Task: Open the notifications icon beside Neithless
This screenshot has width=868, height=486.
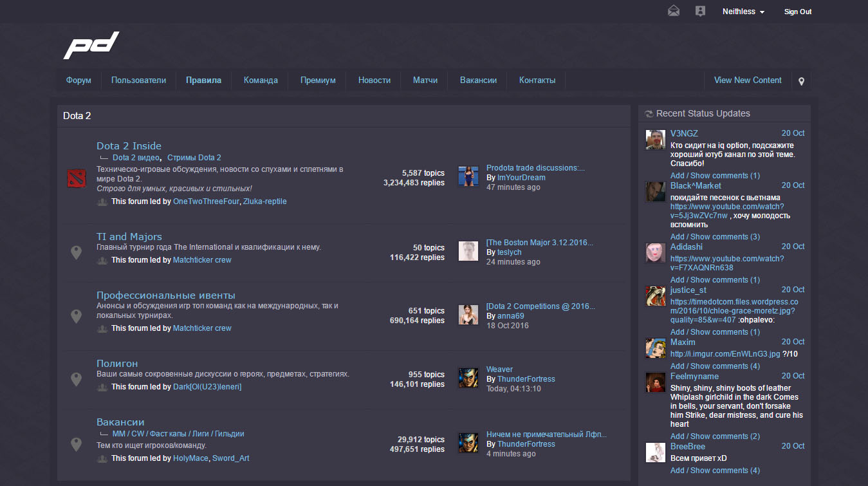Action: pos(700,11)
